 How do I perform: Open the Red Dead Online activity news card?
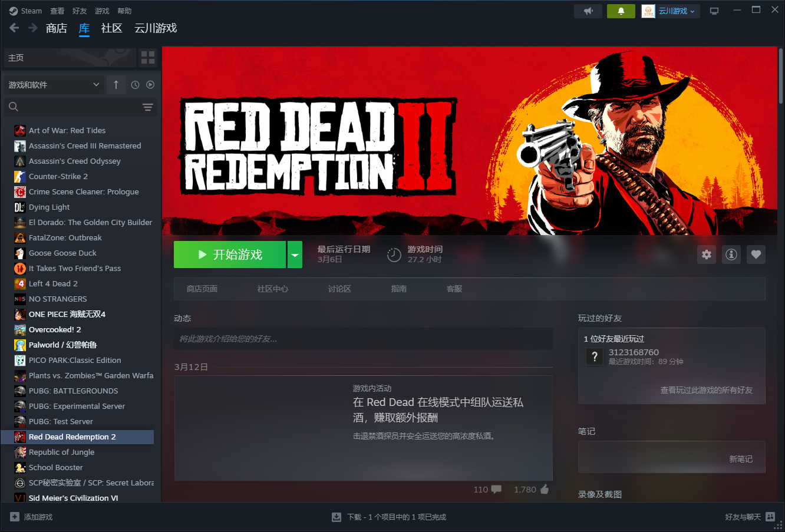[364, 428]
